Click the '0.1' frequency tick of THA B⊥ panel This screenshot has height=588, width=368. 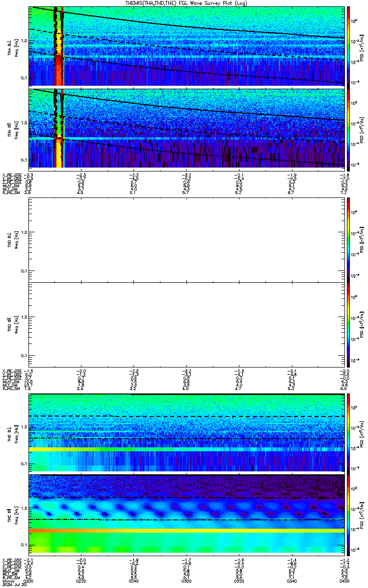click(x=24, y=78)
